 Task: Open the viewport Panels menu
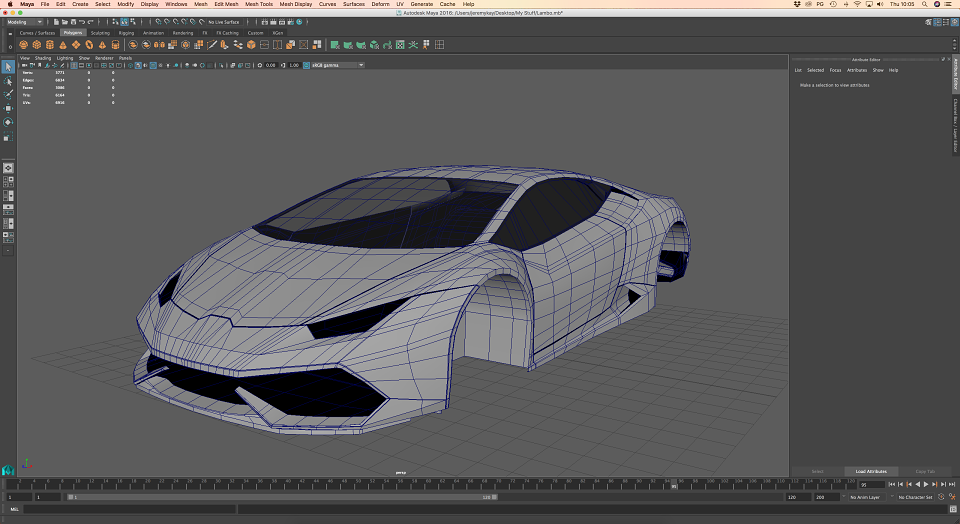pyautogui.click(x=126, y=58)
